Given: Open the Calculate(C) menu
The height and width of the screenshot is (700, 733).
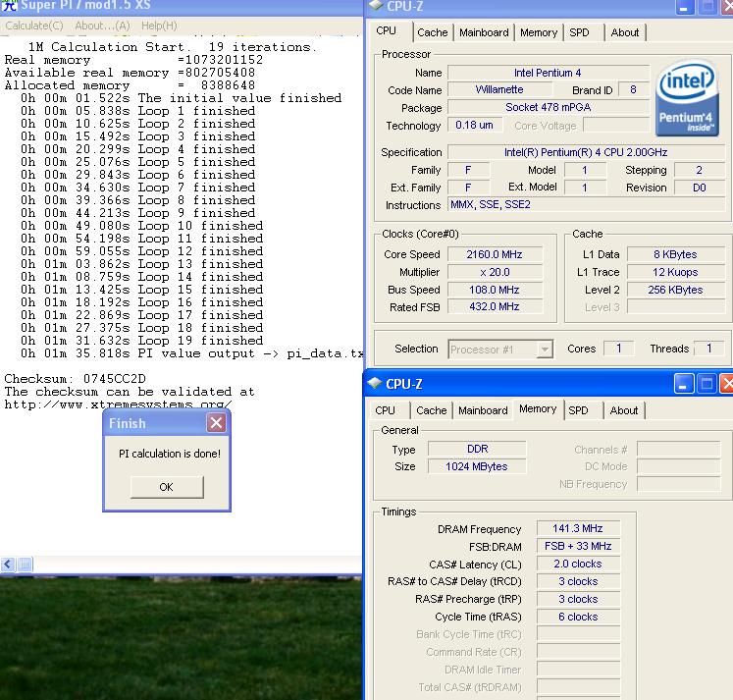Looking at the screenshot, I should click(x=34, y=26).
